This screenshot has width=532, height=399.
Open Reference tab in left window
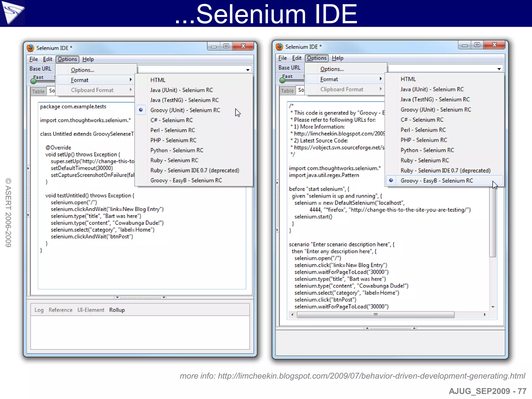tap(61, 310)
